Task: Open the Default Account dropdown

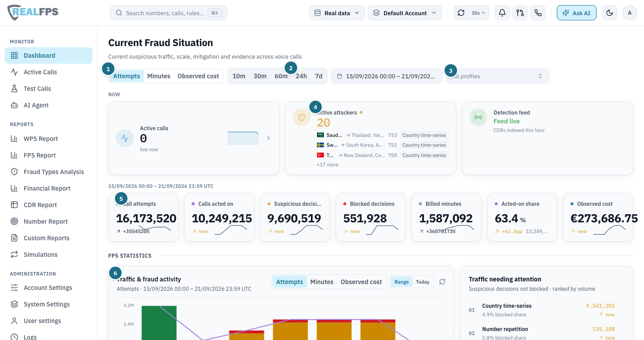Action: click(x=405, y=13)
